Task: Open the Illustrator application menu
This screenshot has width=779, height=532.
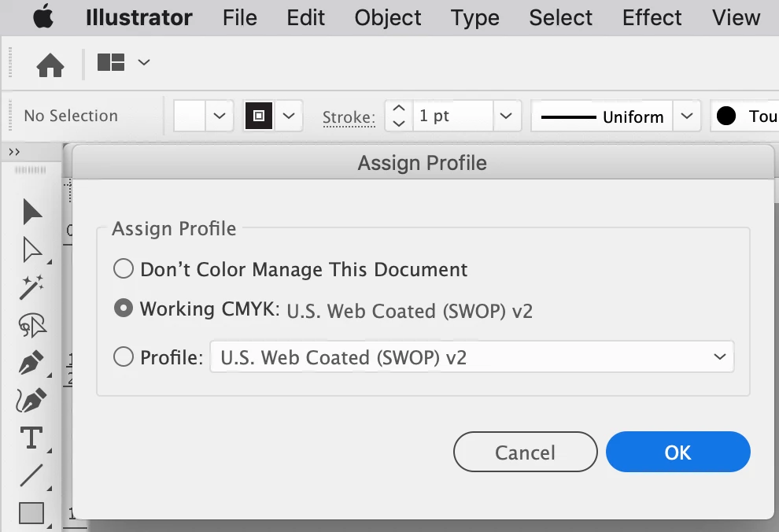Action: 138,18
